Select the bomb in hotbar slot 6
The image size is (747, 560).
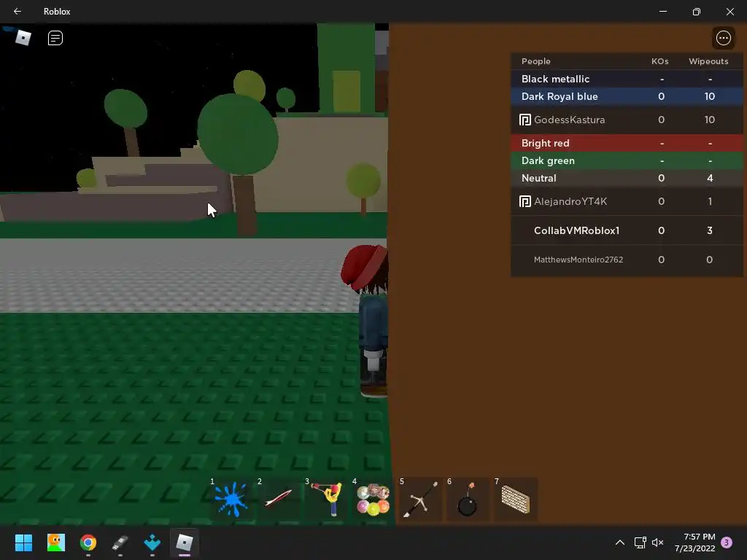click(468, 499)
